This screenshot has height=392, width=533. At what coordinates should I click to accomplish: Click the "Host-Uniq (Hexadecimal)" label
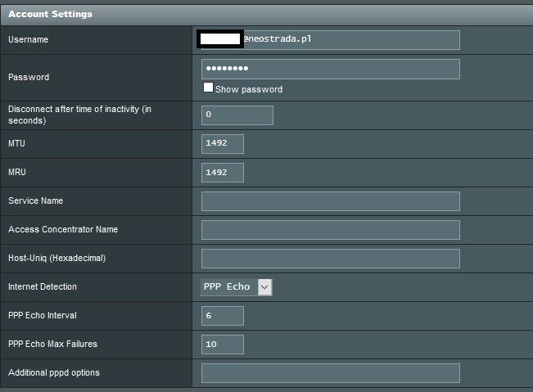57,259
